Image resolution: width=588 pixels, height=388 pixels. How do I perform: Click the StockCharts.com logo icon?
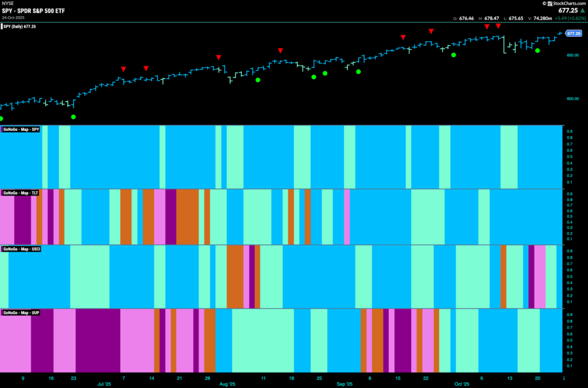(550, 3)
